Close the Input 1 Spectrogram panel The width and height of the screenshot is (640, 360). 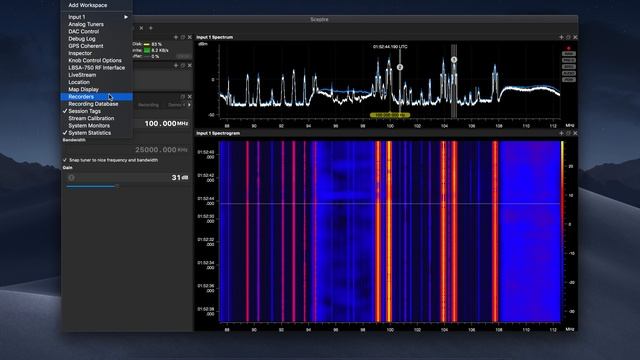[x=575, y=133]
